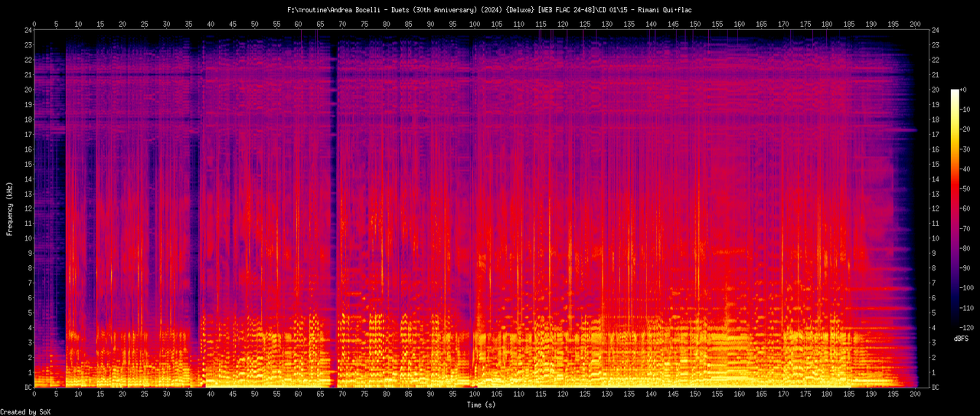Image resolution: width=980 pixels, height=416 pixels.
Task: Click the '200' tick on the bottom time axis
Action: (915, 394)
